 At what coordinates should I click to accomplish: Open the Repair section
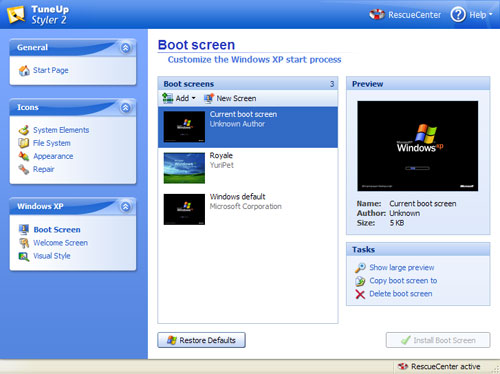(44, 169)
